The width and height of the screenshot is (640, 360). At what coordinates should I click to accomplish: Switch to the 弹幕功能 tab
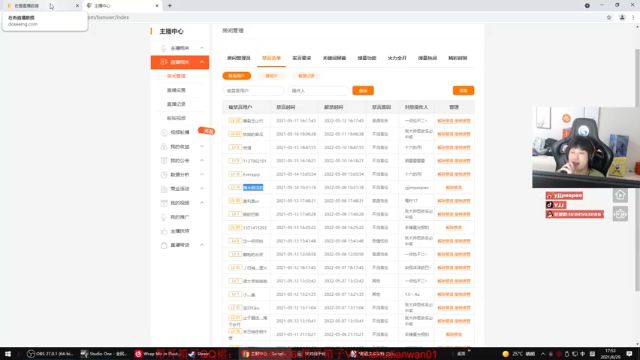tap(367, 58)
